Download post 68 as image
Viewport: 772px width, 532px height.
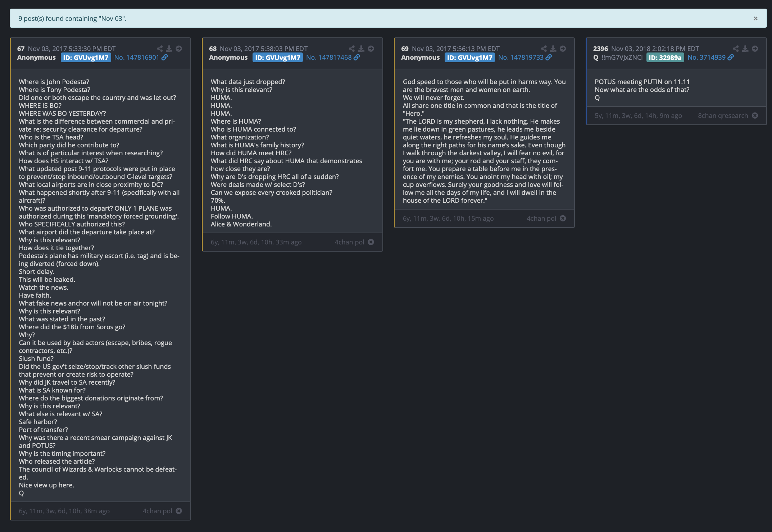361,49
